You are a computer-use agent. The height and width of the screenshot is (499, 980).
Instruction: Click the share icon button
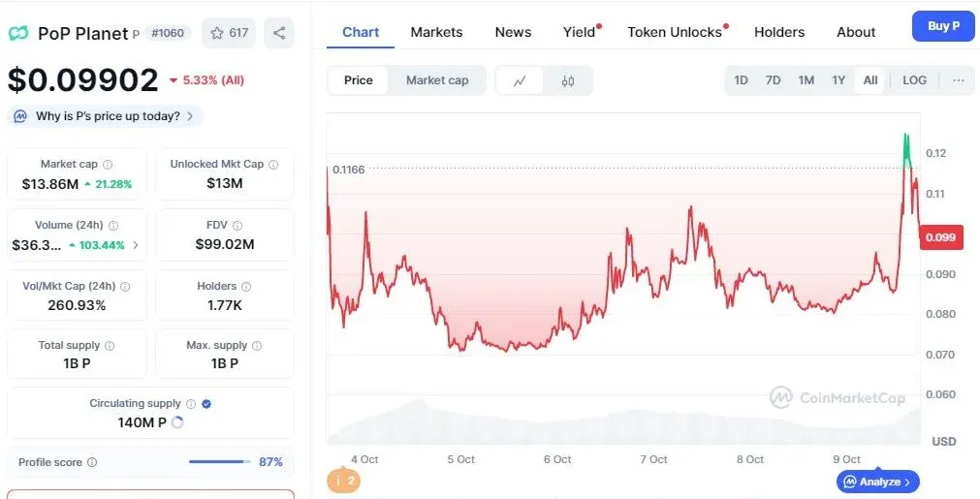(279, 33)
